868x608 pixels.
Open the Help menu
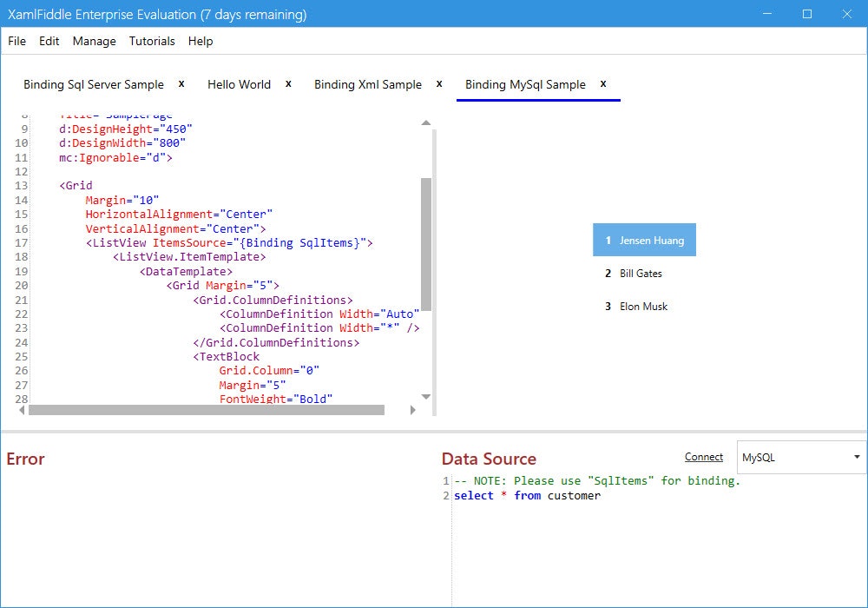(x=201, y=41)
